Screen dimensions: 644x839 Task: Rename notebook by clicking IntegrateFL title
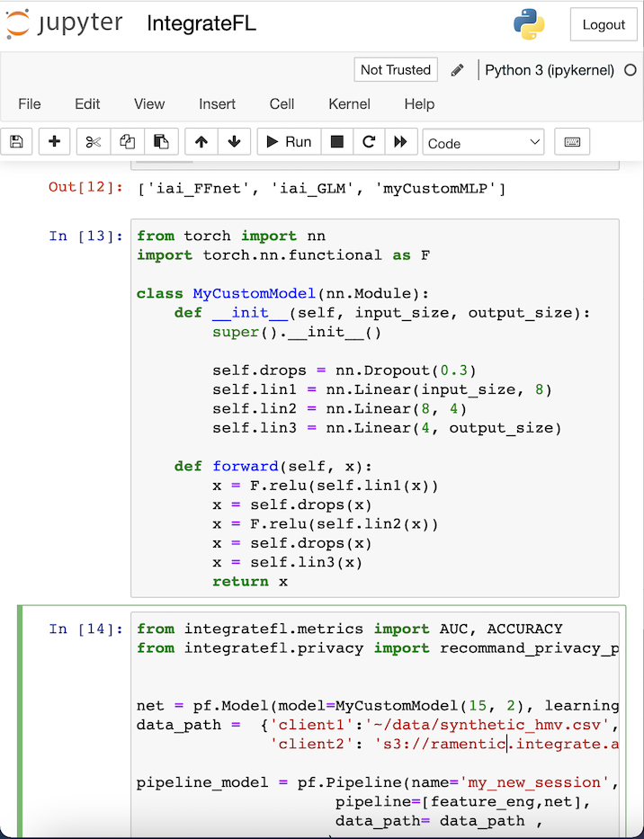[201, 24]
